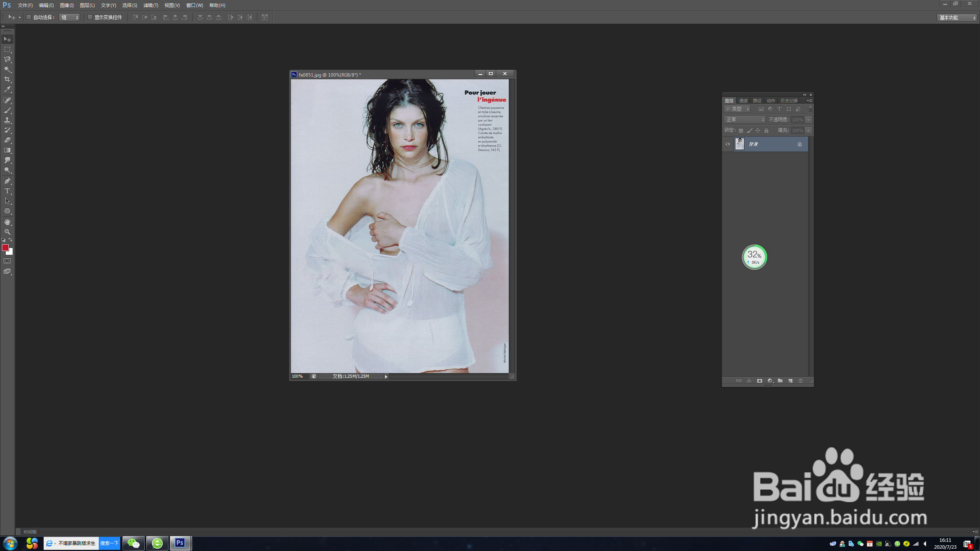Expand the auto-select 组 dropdown
The height and width of the screenshot is (551, 980).
pos(70,17)
